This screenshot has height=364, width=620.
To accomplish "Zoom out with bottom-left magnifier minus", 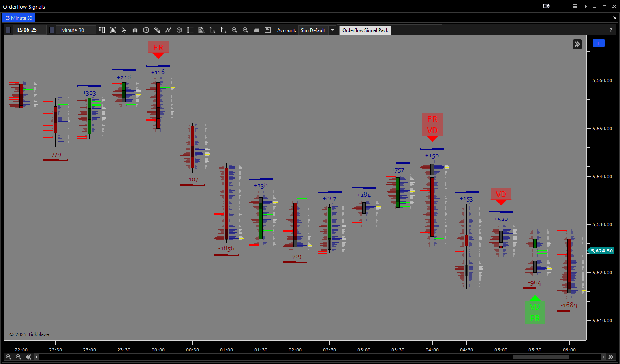I will click(x=9, y=357).
